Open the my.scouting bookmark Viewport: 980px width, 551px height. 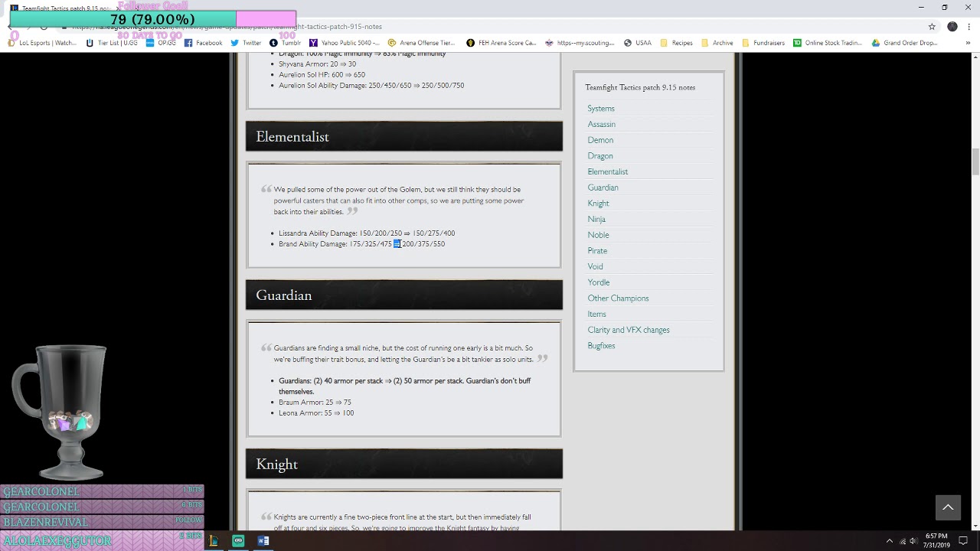[x=580, y=43]
